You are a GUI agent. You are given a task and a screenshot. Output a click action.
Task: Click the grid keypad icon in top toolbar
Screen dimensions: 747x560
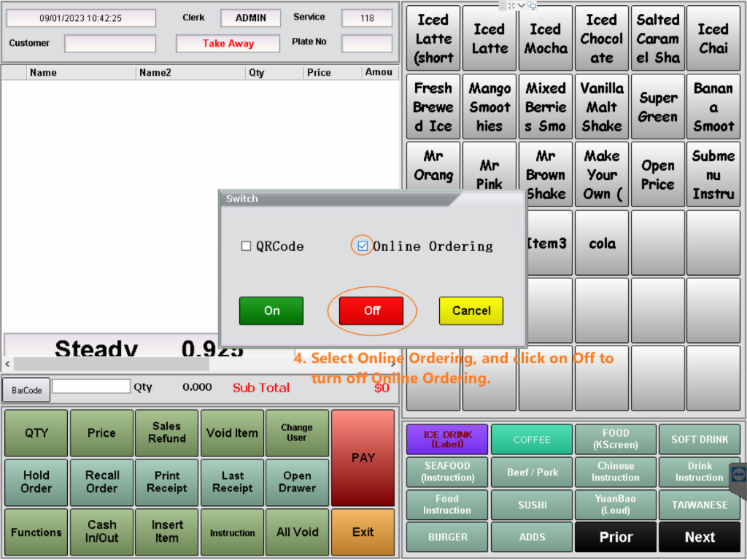click(x=502, y=6)
